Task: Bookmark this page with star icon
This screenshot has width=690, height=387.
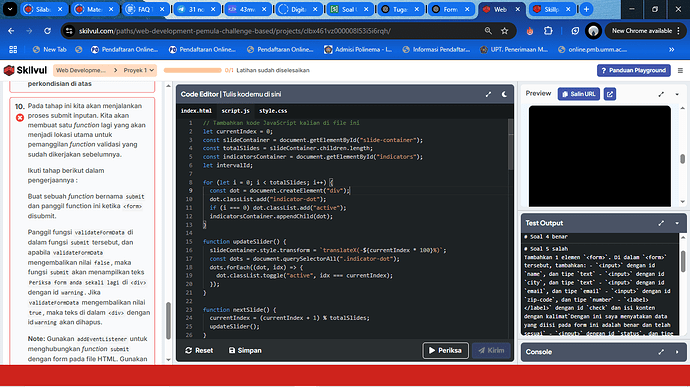Action: coord(504,31)
